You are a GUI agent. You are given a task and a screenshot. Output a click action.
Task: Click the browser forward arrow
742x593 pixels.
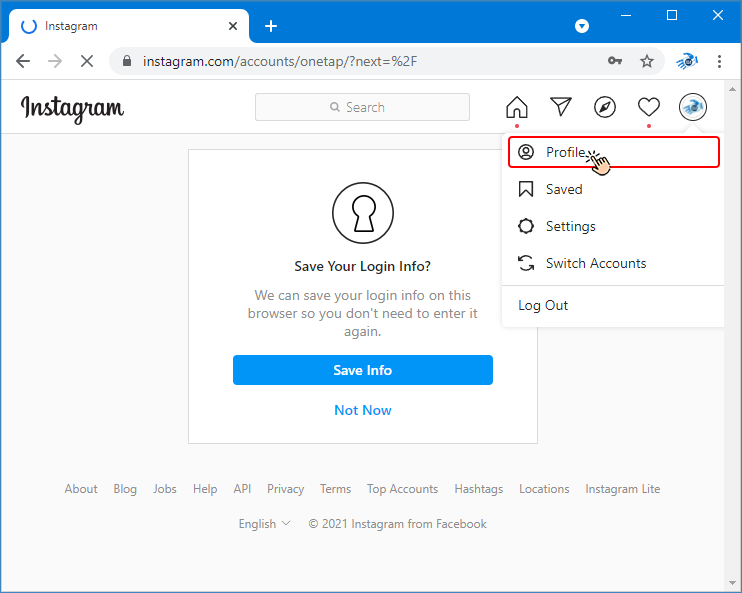pyautogui.click(x=55, y=61)
